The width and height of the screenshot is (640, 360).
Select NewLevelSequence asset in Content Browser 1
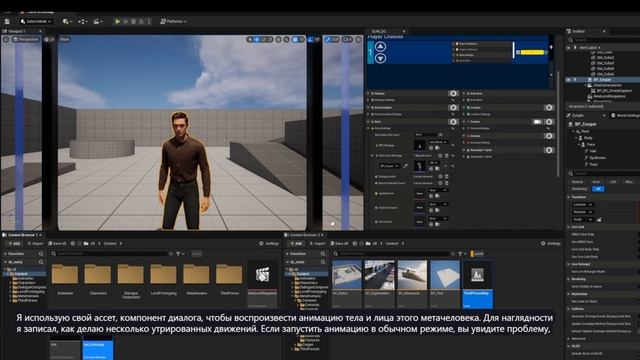pyautogui.click(x=262, y=284)
